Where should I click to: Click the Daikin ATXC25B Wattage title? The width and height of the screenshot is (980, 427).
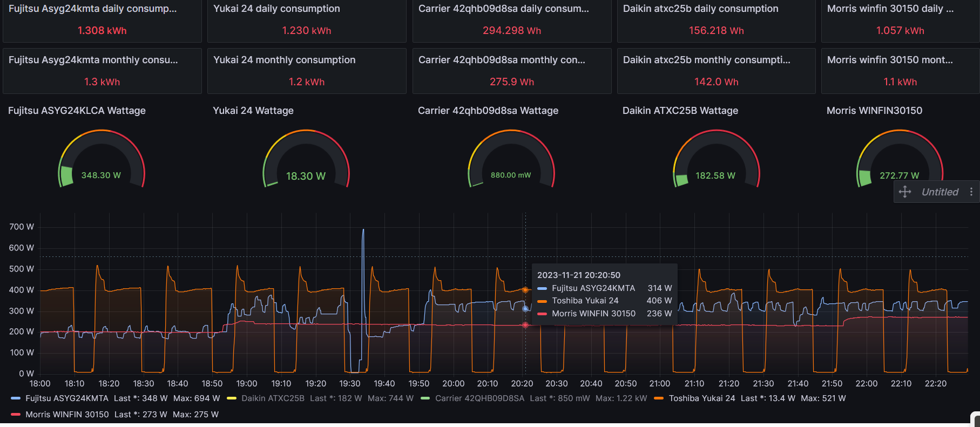pos(680,111)
